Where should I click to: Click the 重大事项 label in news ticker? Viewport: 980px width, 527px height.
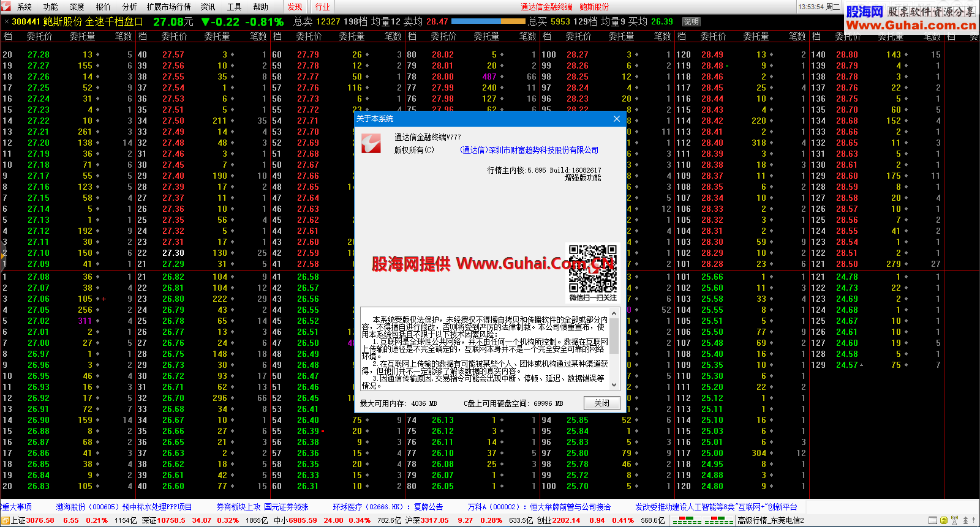pos(16,507)
